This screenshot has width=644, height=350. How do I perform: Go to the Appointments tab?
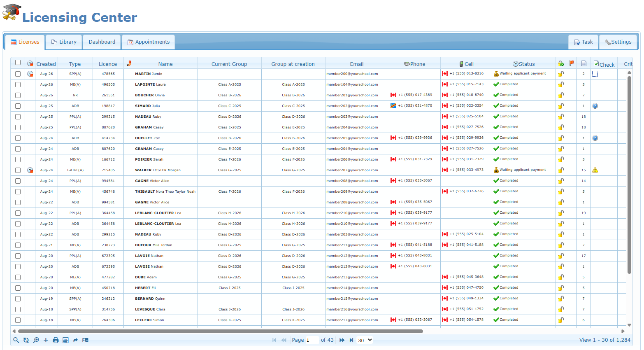point(149,42)
